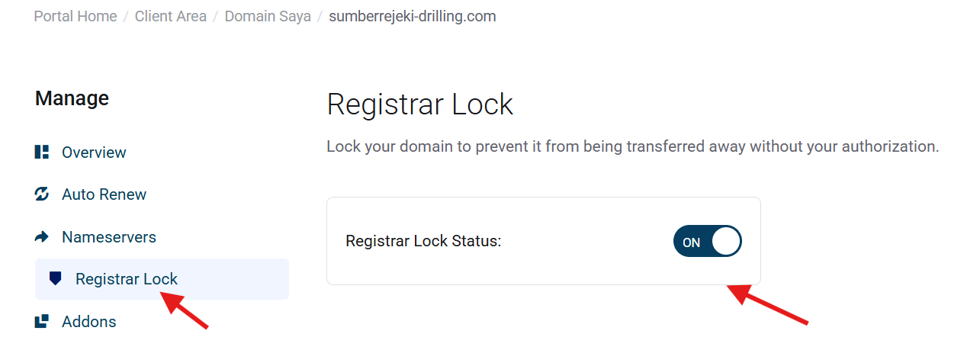Viewport: 980px width, 350px height.
Task: Click the Registrar Lock shield icon
Action: 55,279
